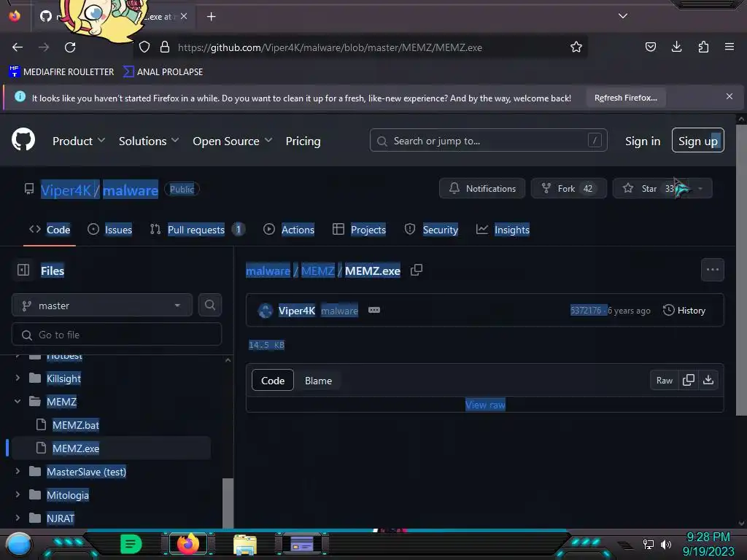Open the Pocket save icon
The image size is (747, 560).
[650, 47]
